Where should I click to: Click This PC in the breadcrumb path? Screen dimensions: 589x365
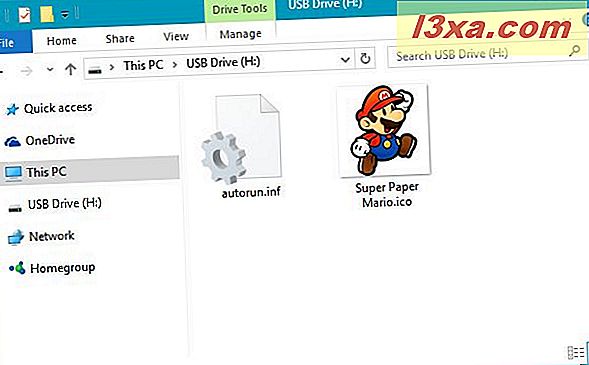[143, 65]
